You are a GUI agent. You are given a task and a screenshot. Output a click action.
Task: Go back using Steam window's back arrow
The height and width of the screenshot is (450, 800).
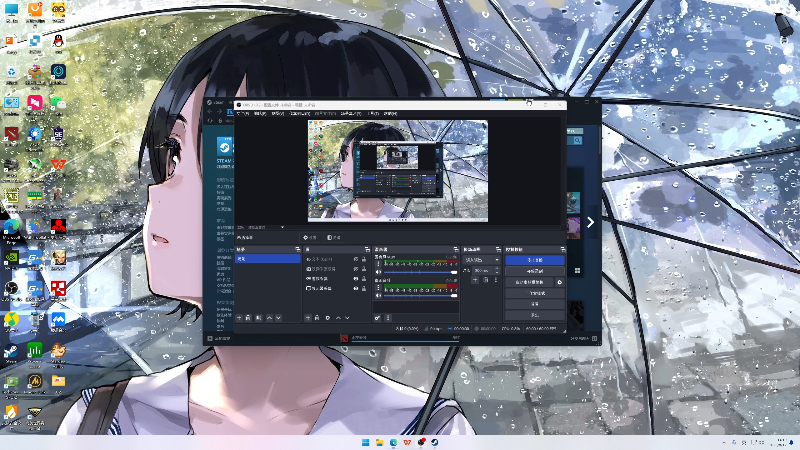(x=210, y=111)
